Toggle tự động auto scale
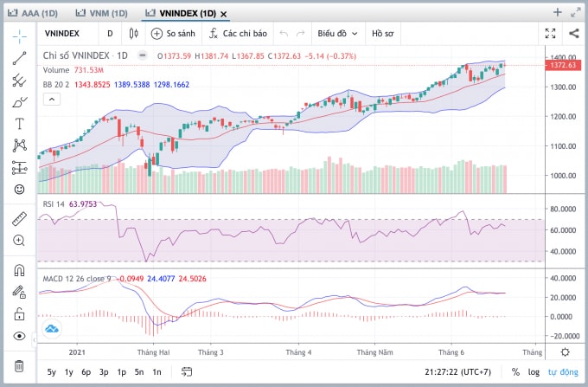 563,372
